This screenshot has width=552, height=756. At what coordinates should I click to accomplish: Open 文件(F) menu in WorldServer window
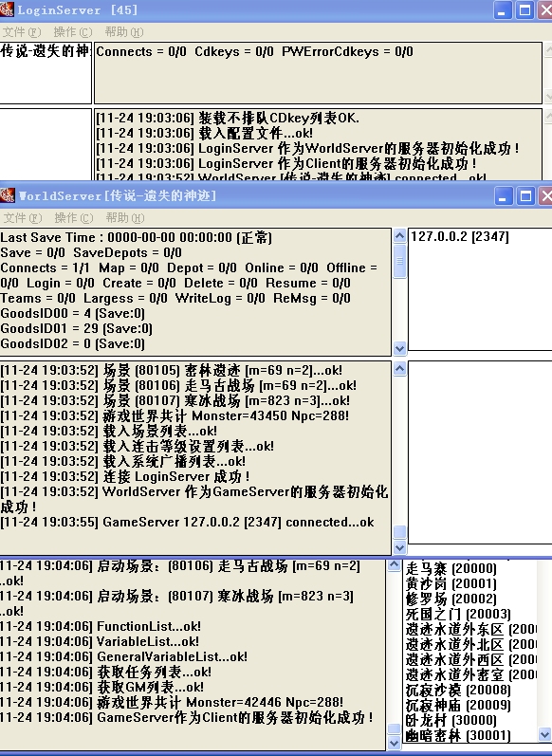coord(23,218)
